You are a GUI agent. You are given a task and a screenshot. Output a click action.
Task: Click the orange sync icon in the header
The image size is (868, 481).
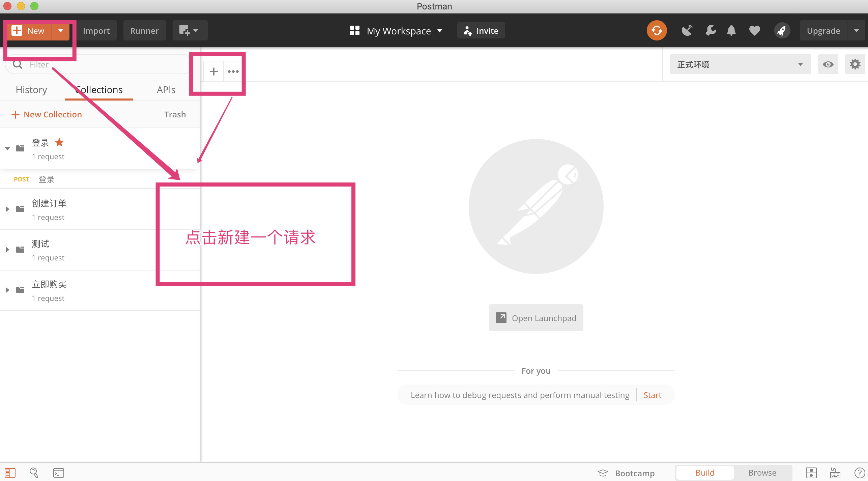pos(657,30)
